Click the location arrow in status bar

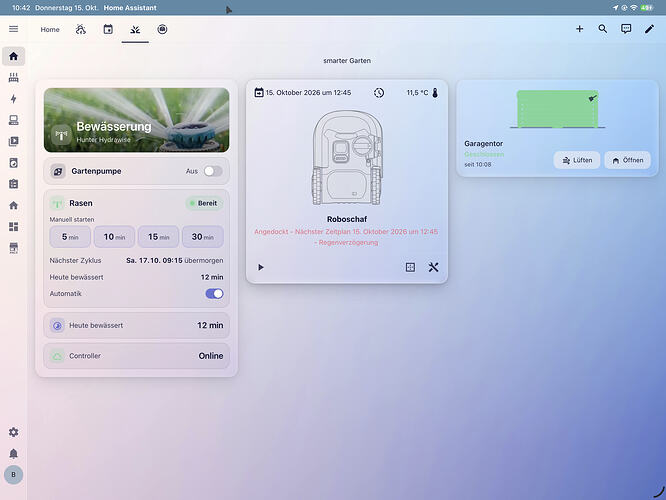coord(615,8)
